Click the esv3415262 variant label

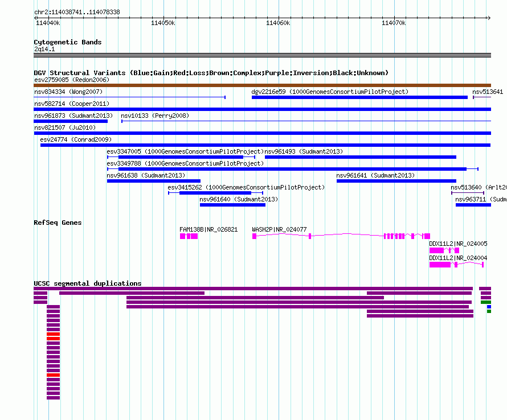tap(246, 187)
